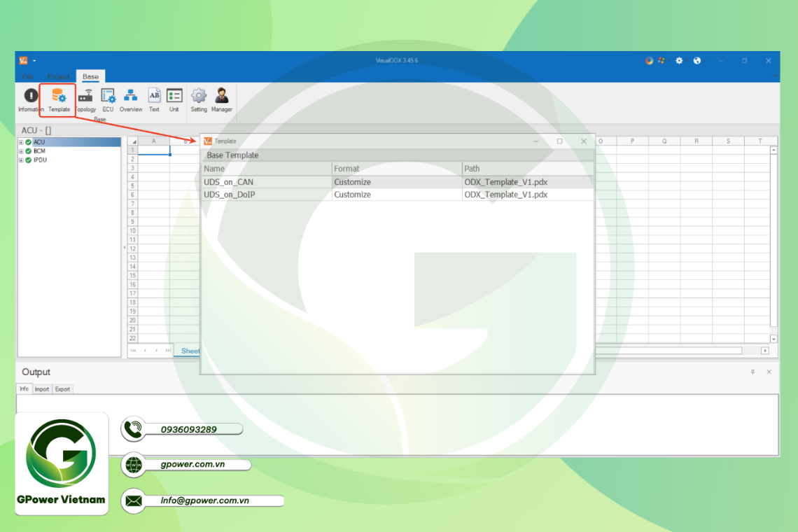Open the colored windows-flag skin menu

click(661, 61)
